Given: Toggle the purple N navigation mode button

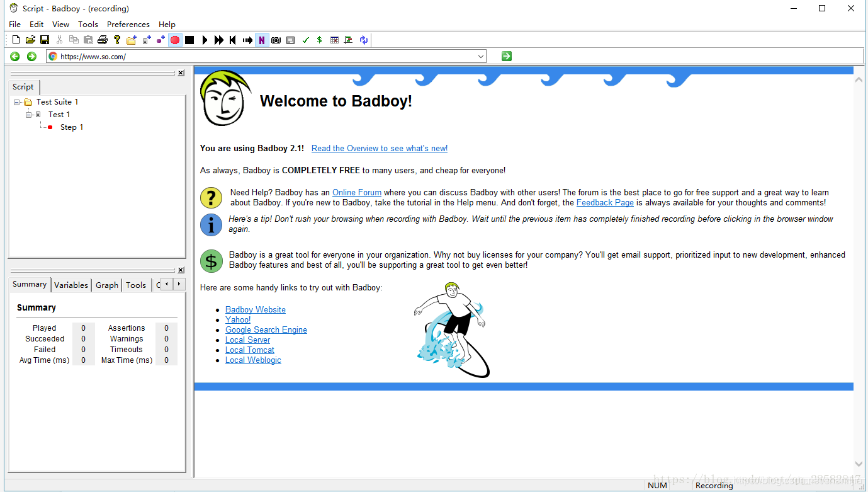Looking at the screenshot, I should pyautogui.click(x=262, y=40).
